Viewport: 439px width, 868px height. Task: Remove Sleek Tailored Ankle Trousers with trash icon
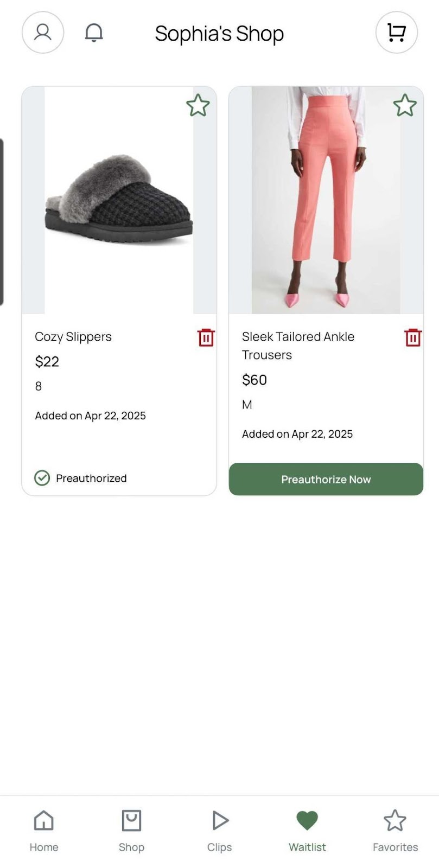coord(413,337)
